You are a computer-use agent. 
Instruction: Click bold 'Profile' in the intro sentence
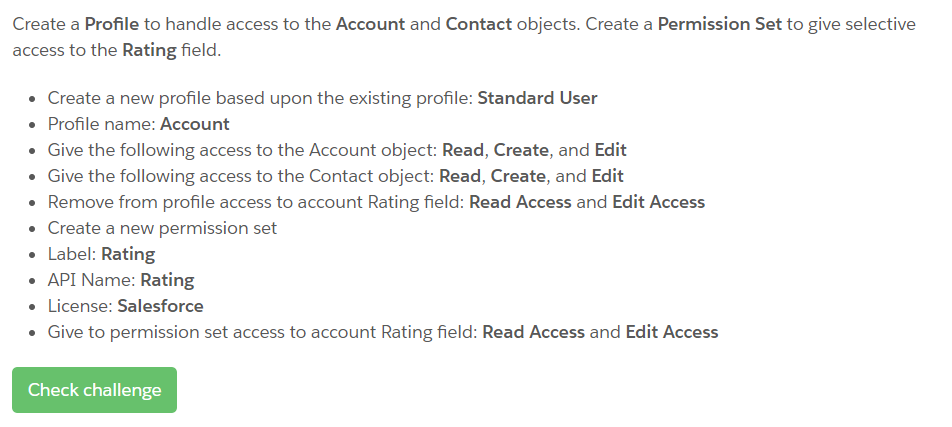point(112,23)
